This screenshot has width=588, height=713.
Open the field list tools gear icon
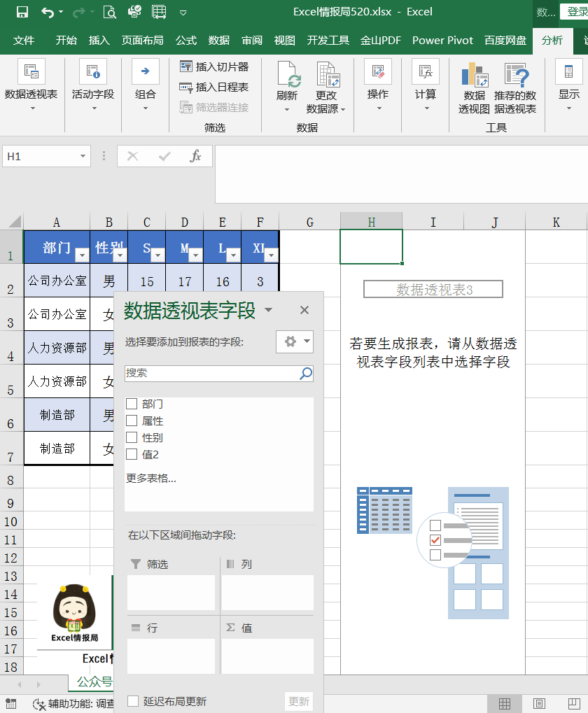295,342
